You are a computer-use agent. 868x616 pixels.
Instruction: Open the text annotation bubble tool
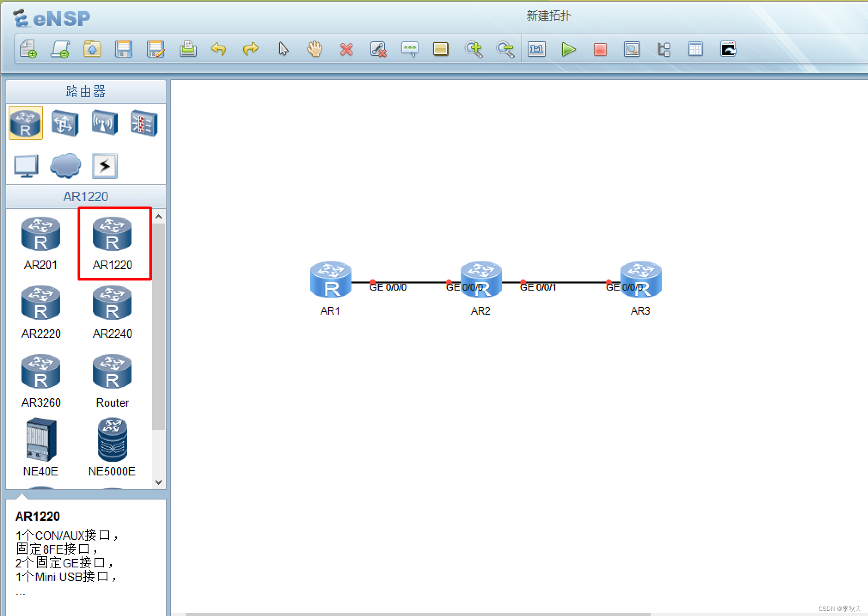(x=410, y=49)
